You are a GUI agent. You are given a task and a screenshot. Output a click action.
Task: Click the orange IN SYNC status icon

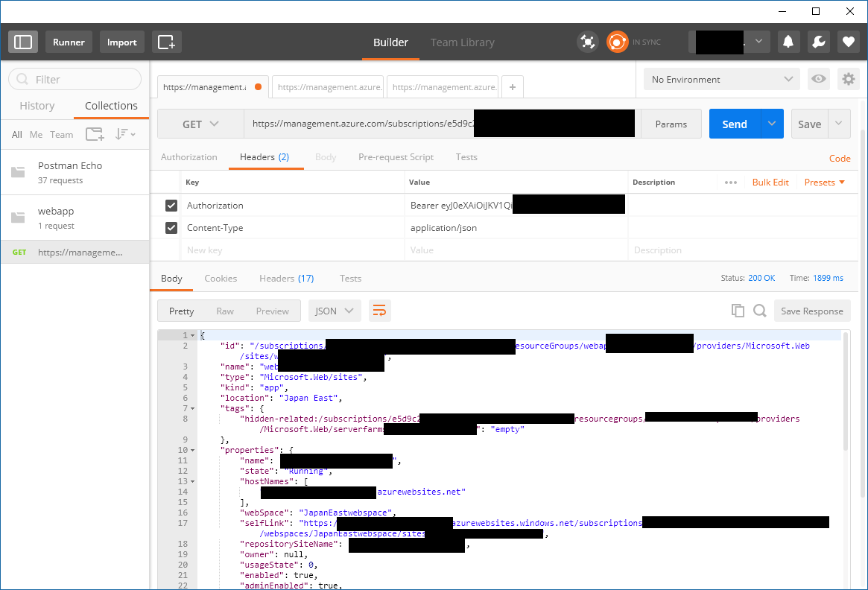click(618, 42)
